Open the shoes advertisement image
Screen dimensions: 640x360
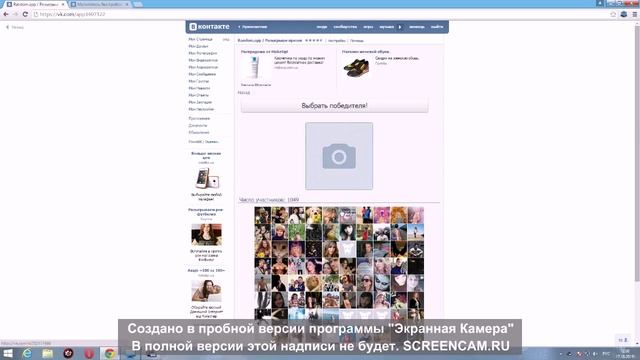(x=356, y=67)
